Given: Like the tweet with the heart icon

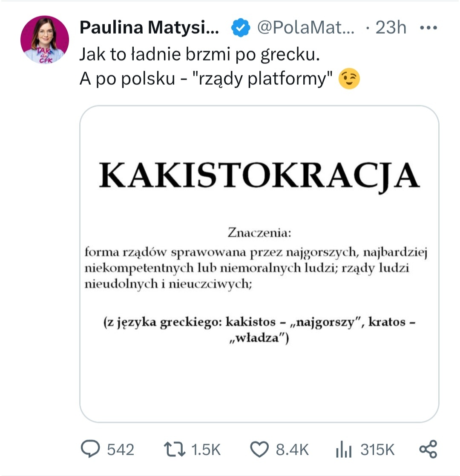Looking at the screenshot, I should pyautogui.click(x=259, y=450).
